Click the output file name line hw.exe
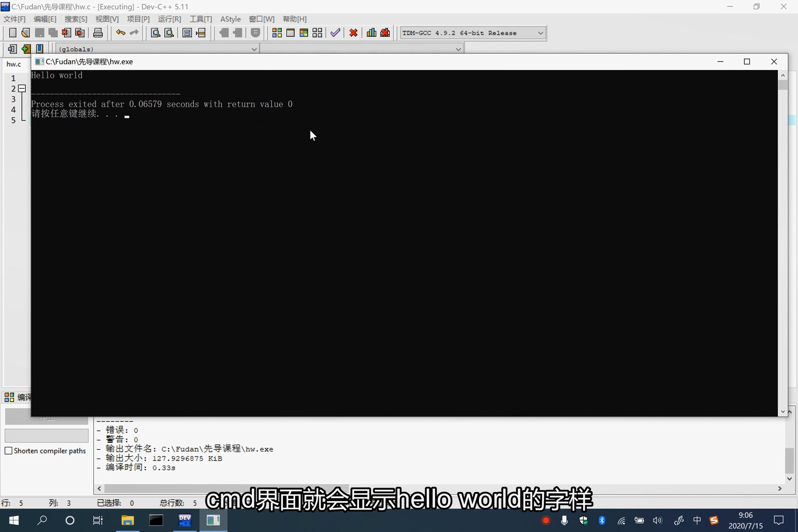The image size is (798, 532). (185, 449)
